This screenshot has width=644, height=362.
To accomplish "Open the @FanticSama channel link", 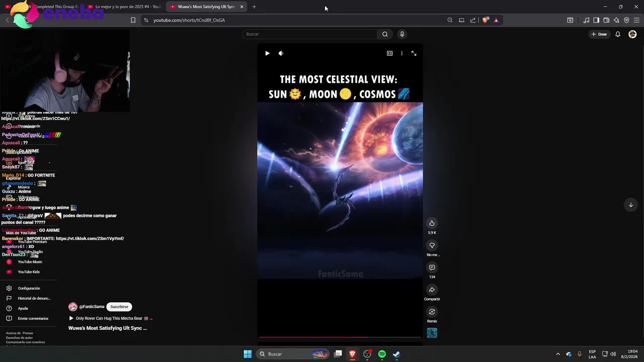I will 92,307.
